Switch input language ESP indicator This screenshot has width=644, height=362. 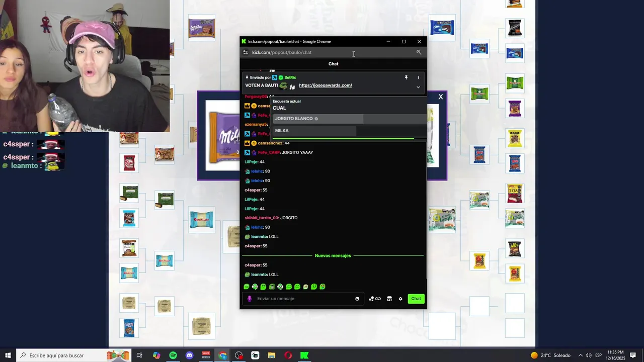599,355
